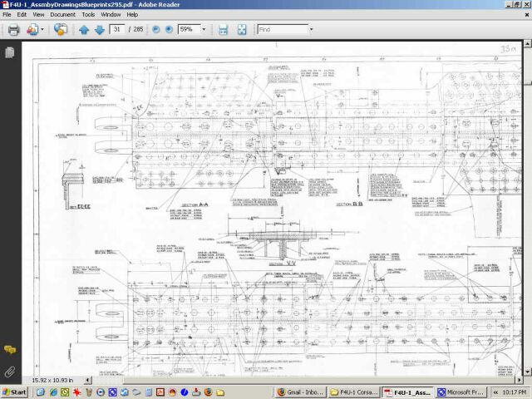This screenshot has width=532, height=399.
Task: Click the collaborate/email icon in toolbar
Action: (x=32, y=29)
